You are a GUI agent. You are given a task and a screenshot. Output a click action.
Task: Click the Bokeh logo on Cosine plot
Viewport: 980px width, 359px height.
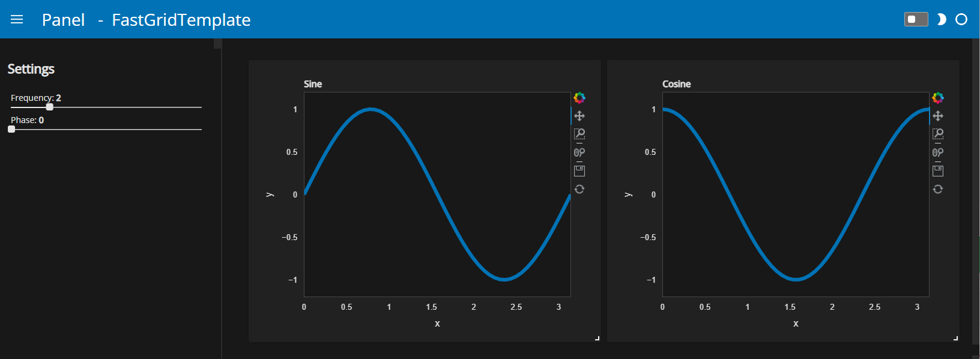tap(938, 98)
